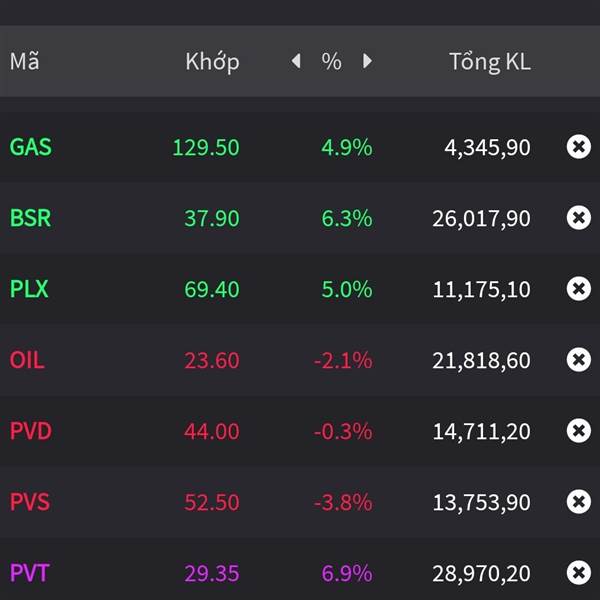The width and height of the screenshot is (600, 600).
Task: Click left arrow next to % header
Action: (x=296, y=62)
